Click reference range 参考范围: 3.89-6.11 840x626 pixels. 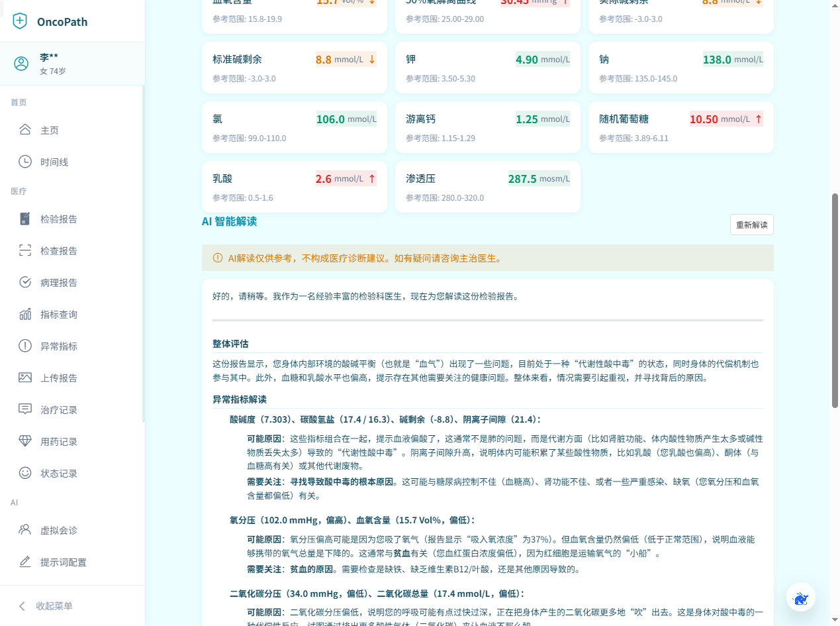(x=634, y=138)
